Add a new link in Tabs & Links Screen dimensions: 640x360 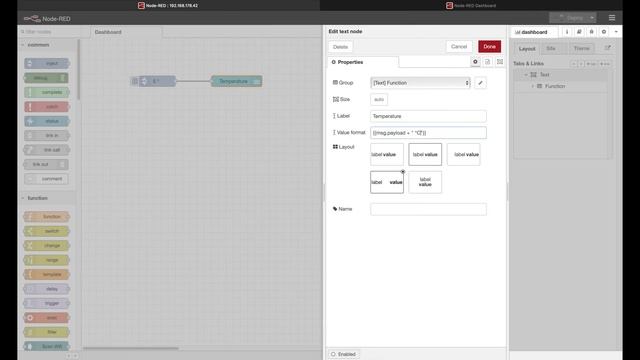(x=604, y=64)
